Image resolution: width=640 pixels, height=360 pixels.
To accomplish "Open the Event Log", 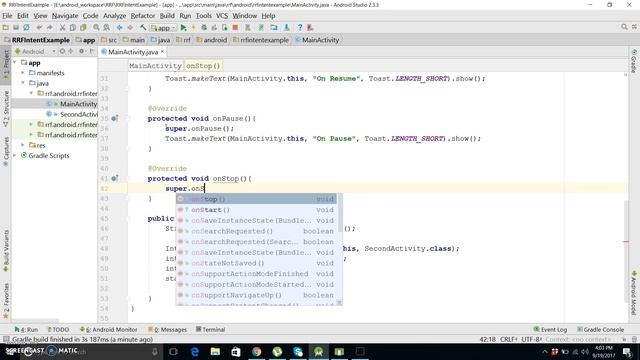I will tap(550, 329).
